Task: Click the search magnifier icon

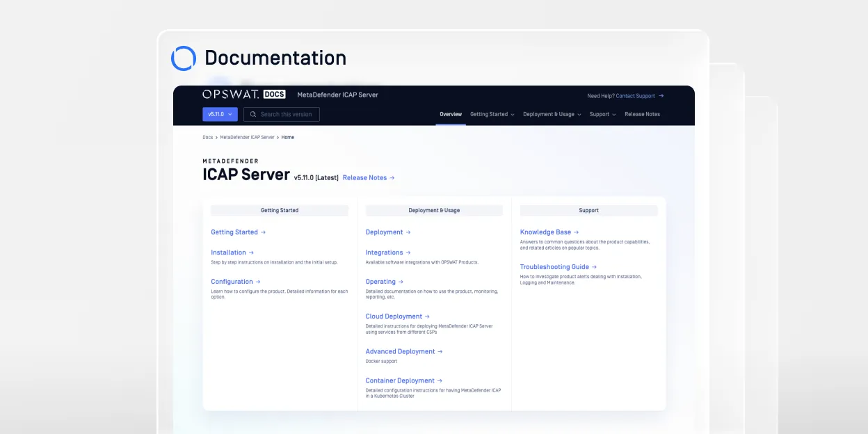Action: [253, 114]
